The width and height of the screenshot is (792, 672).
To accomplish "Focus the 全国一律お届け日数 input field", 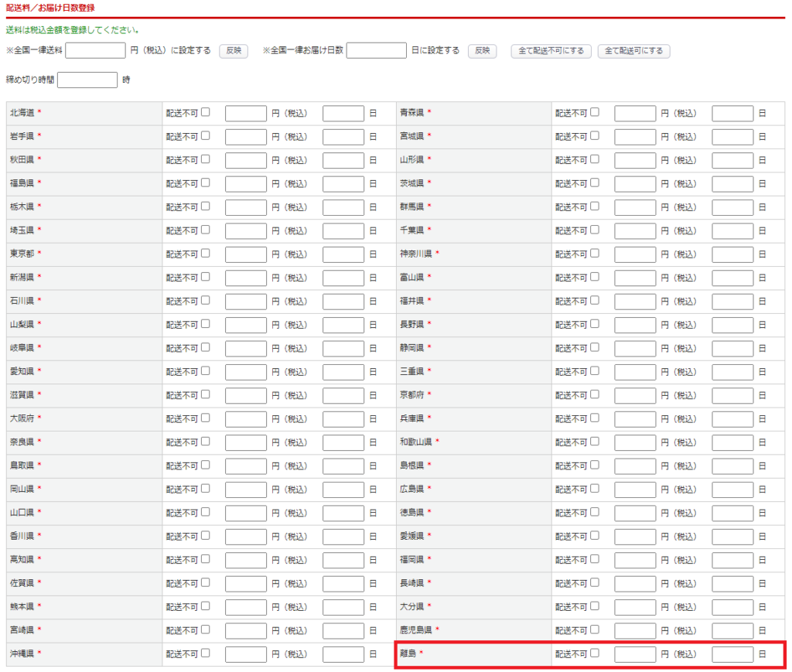I will [x=377, y=51].
